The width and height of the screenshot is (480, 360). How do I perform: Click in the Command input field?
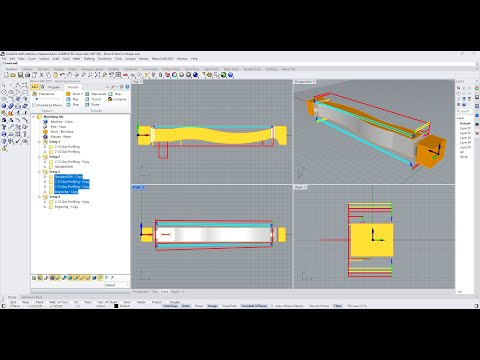click(x=240, y=63)
